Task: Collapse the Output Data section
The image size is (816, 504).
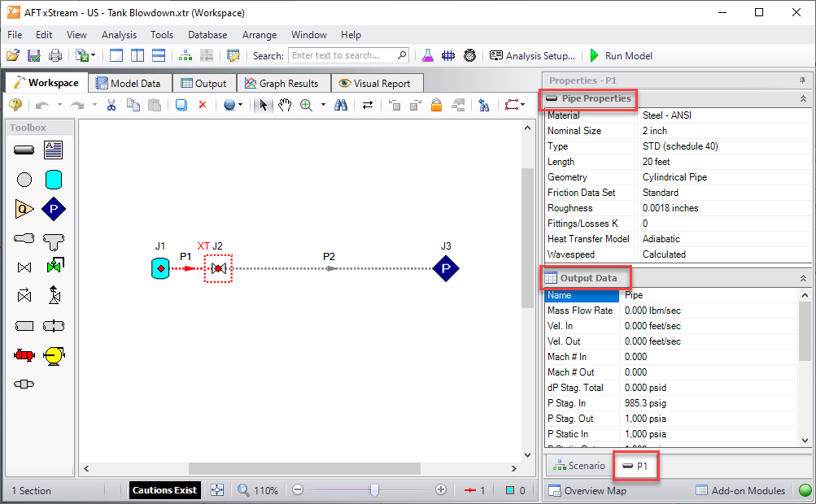Action: pos(803,278)
